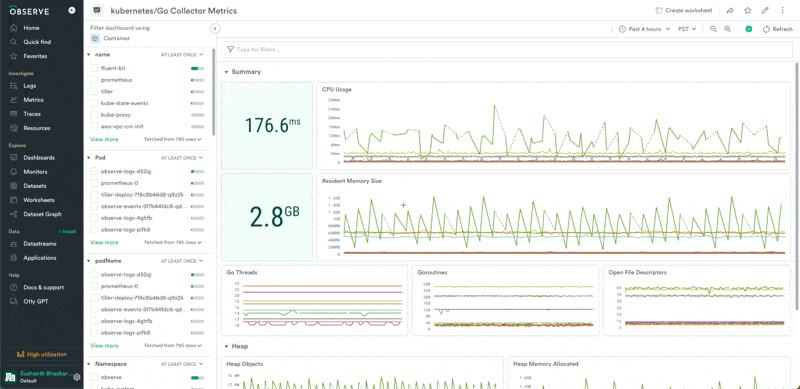
Task: Open Logs in the navigation menu
Action: pyautogui.click(x=30, y=86)
